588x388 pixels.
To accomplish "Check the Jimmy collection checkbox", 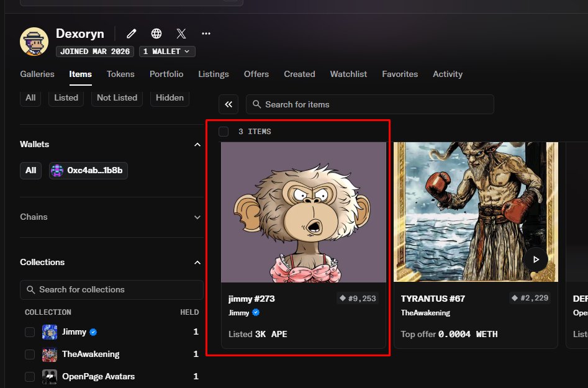I will pyautogui.click(x=30, y=332).
